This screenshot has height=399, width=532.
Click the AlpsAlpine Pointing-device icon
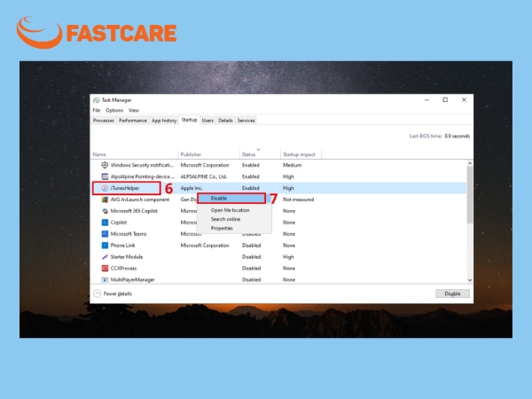105,176
